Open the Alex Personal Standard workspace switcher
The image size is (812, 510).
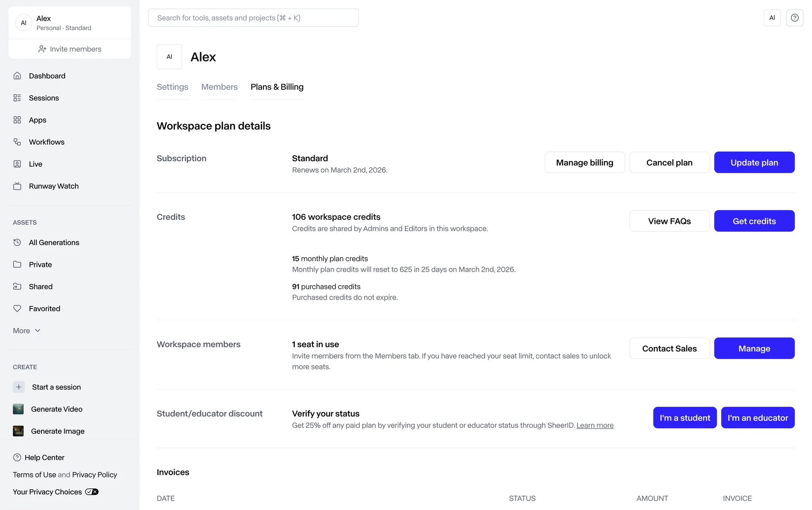coord(70,23)
